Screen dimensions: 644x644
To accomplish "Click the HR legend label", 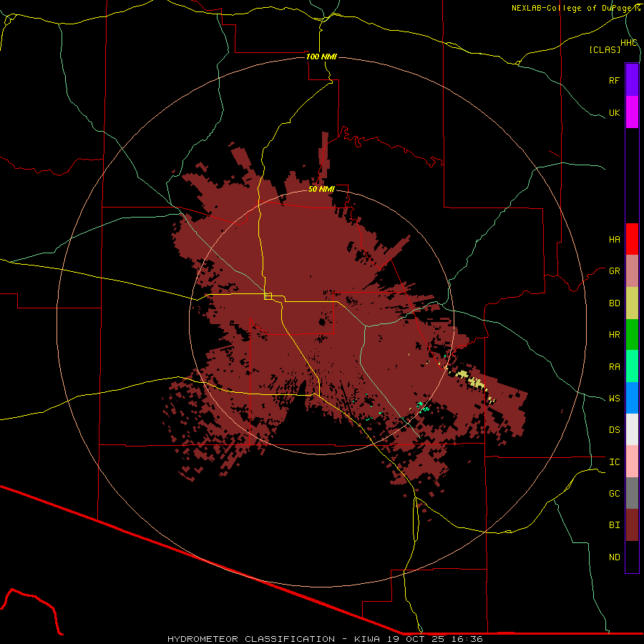I will pyautogui.click(x=614, y=335).
